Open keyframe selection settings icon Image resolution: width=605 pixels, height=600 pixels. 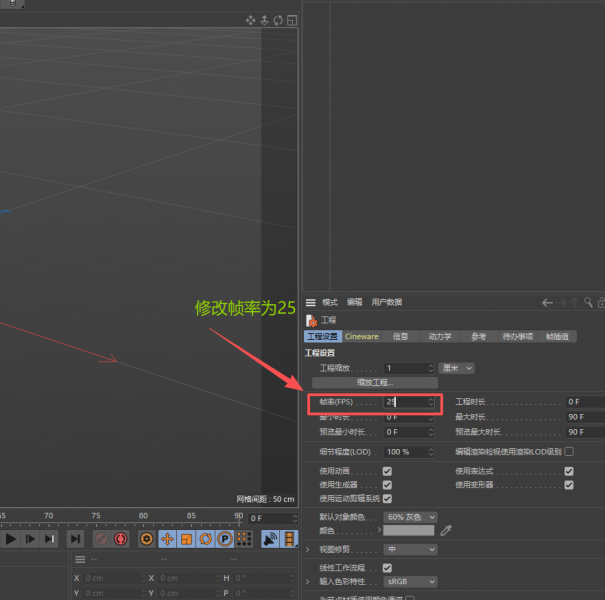pyautogui.click(x=146, y=539)
